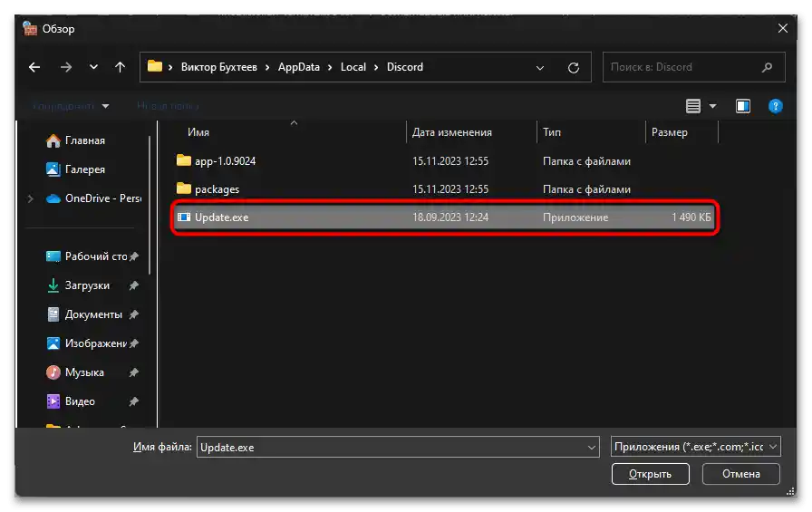Click the 1 490 КБ size cell
Screen dimensions: 812x512
[691, 217]
